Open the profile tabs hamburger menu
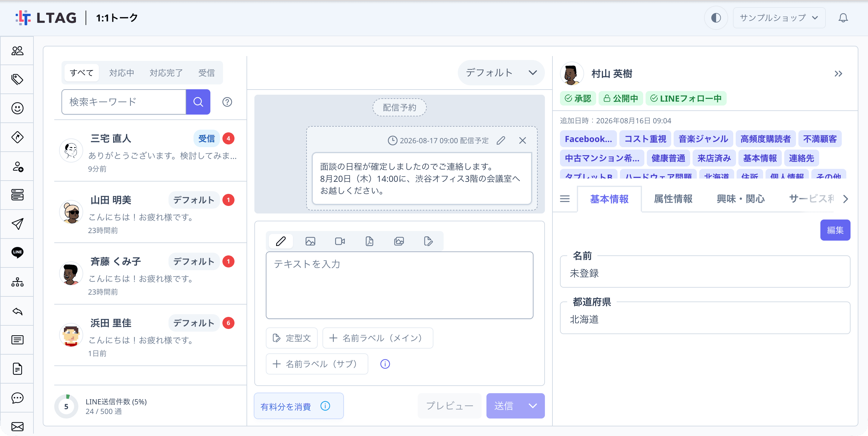 pos(565,199)
